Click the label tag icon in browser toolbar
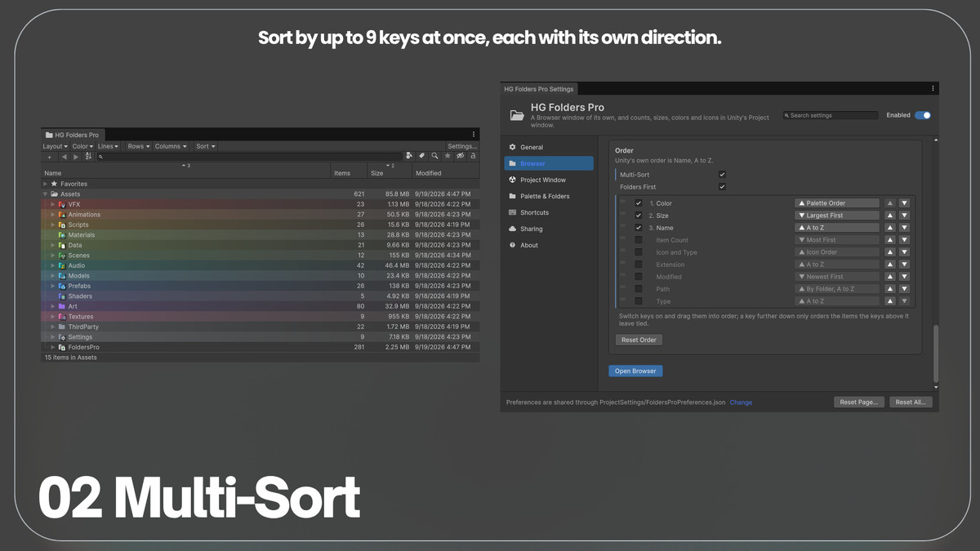This screenshot has height=551, width=980. (x=422, y=156)
